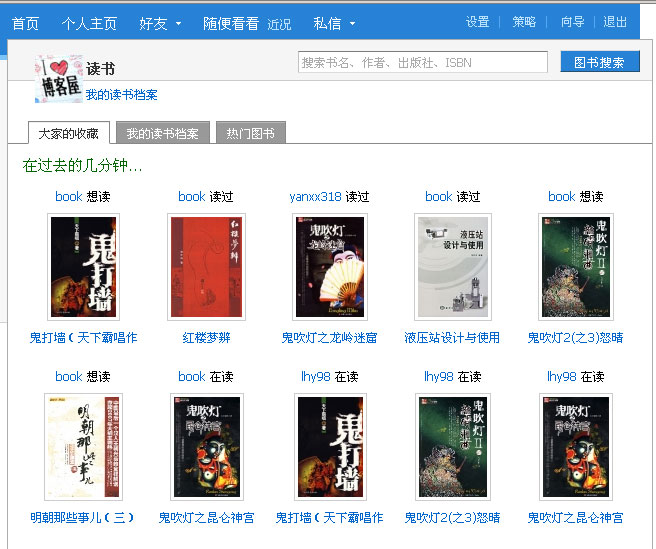Switch to the 我的读书档案 tab
The image size is (656, 549).
162,133
